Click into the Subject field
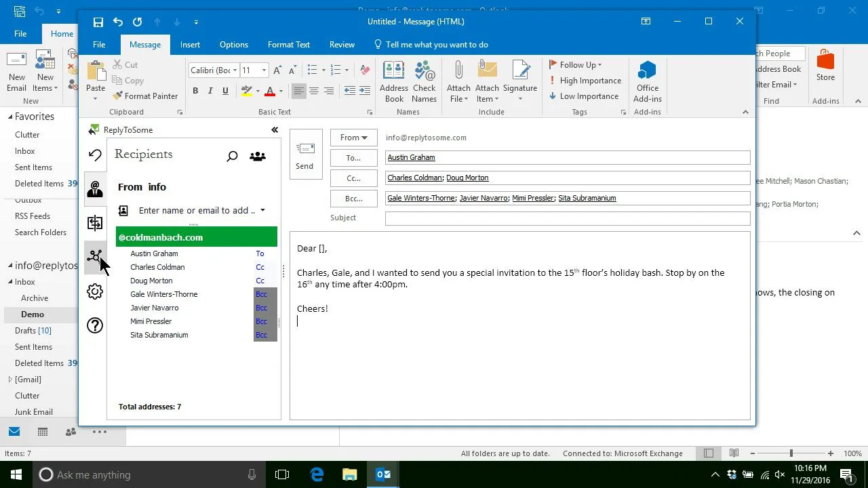The width and height of the screenshot is (868, 488). coord(568,218)
